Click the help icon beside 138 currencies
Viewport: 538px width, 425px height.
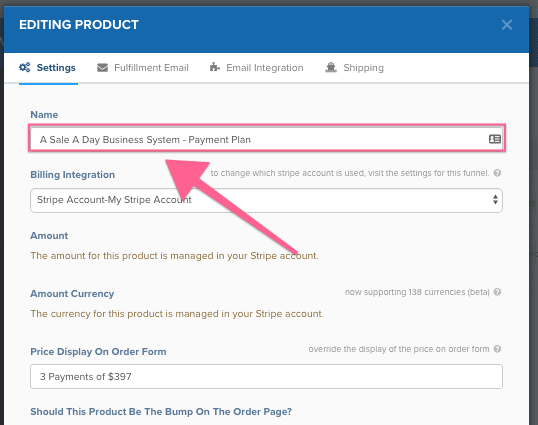click(x=497, y=292)
